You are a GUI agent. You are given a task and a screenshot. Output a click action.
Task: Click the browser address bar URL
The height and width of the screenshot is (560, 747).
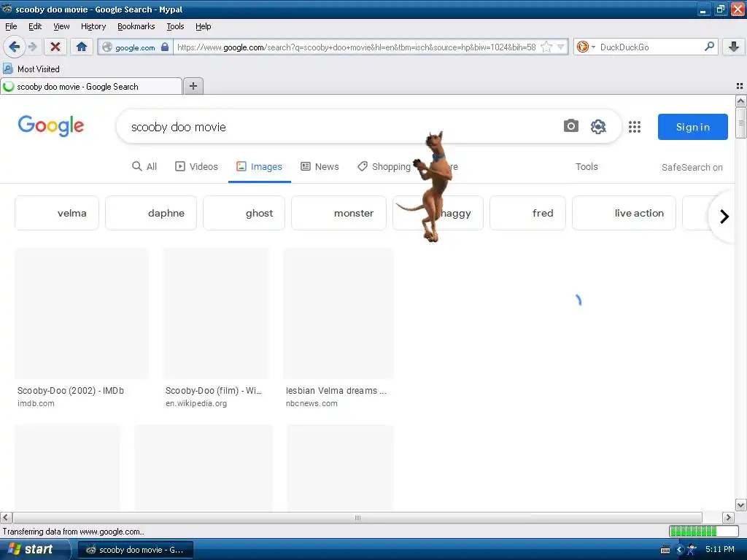tap(356, 47)
